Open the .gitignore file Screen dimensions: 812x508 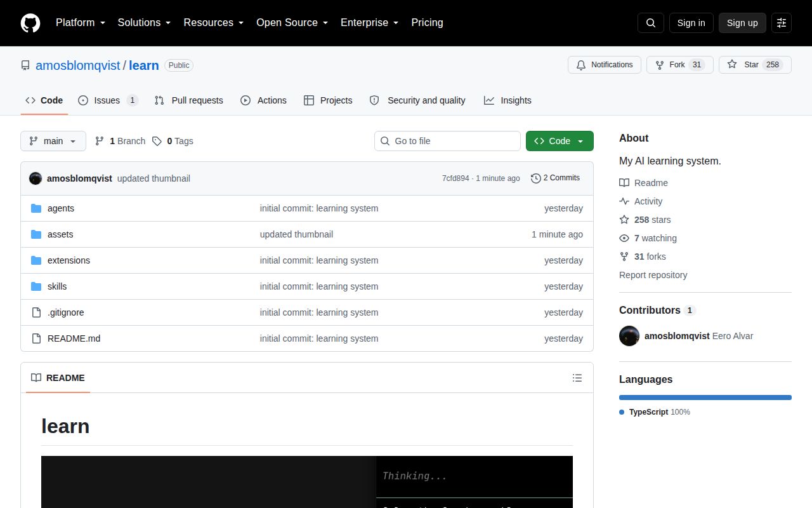66,312
